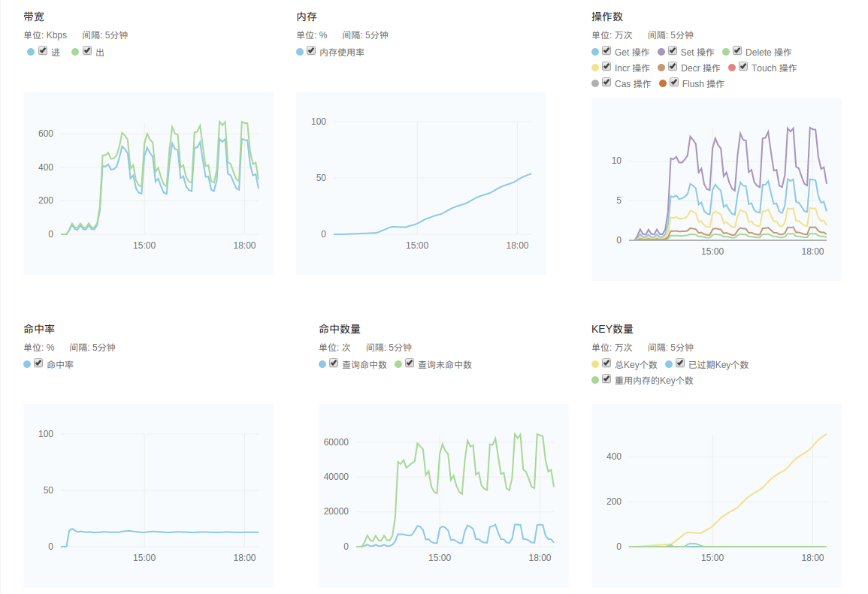Hide the Flush 操作 series
Screen dimensions: 868x594
pyautogui.click(x=674, y=83)
